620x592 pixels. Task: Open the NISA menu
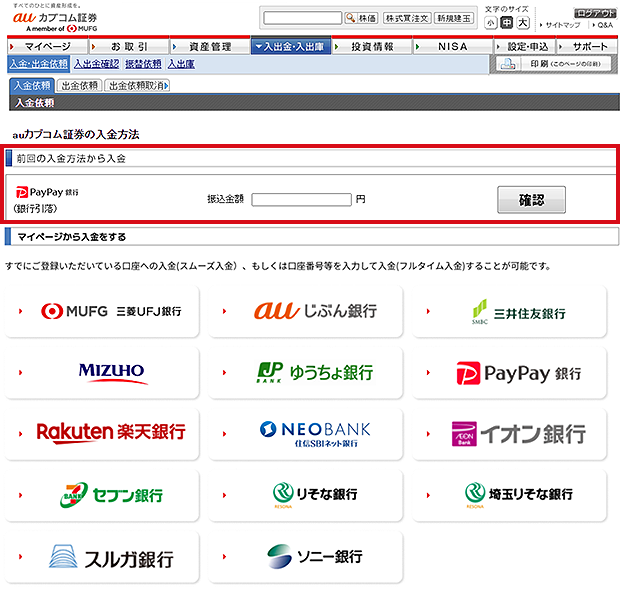coord(453,46)
